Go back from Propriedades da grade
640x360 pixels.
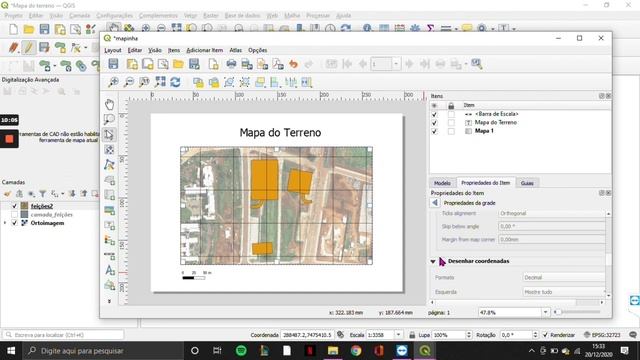435,203
